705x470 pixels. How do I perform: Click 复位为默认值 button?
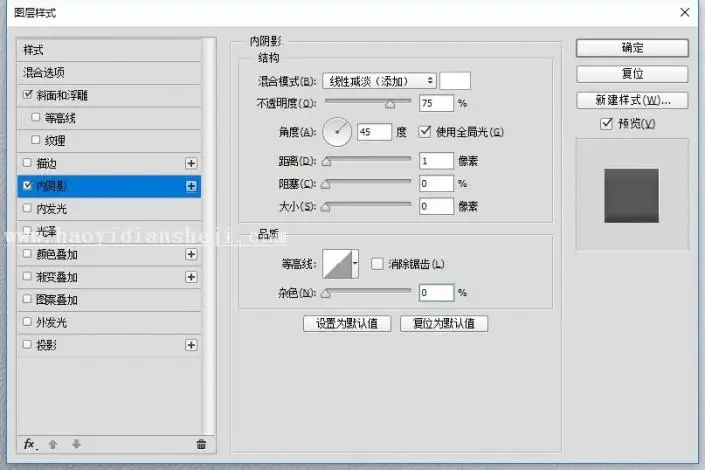[x=444, y=323]
